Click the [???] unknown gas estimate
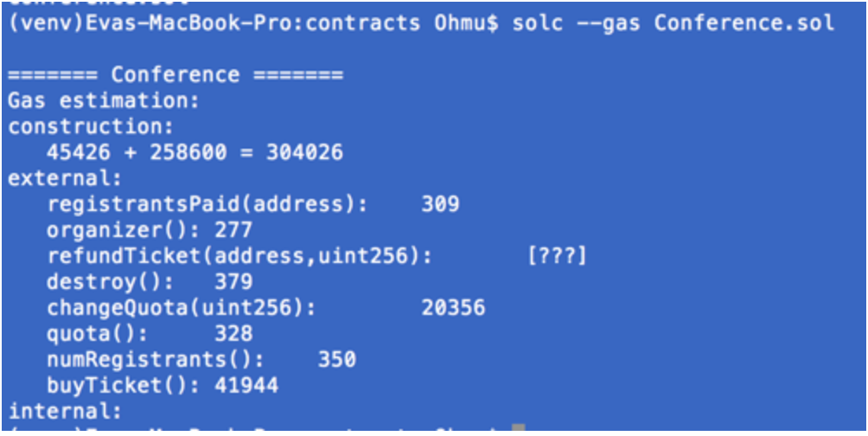 [x=557, y=257]
